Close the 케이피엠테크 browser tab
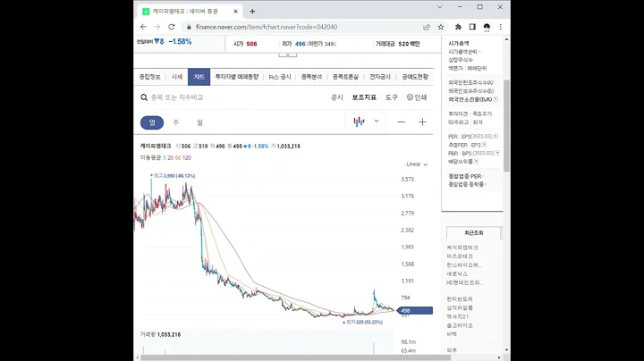 [235, 12]
